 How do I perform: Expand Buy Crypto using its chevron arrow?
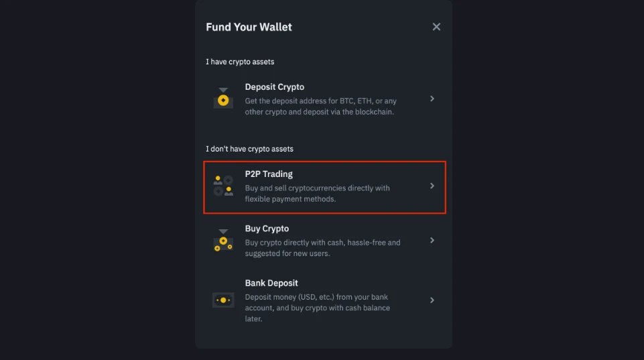432,240
